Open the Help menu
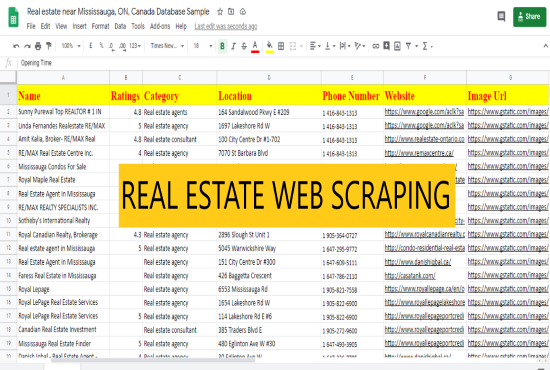Viewport: 550px width, 370px height. [x=181, y=26]
